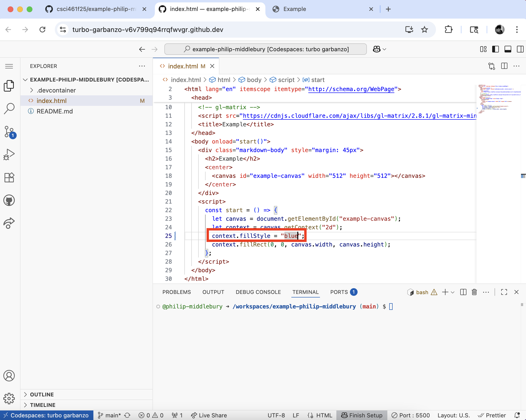Toggle the secondary side bar visibility
The width and height of the screenshot is (526, 420).
[520, 49]
